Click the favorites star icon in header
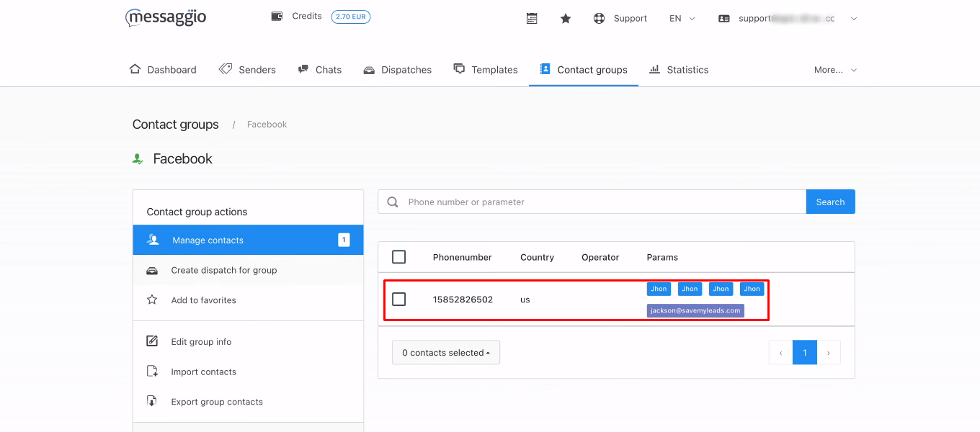This screenshot has width=980, height=432. click(566, 19)
